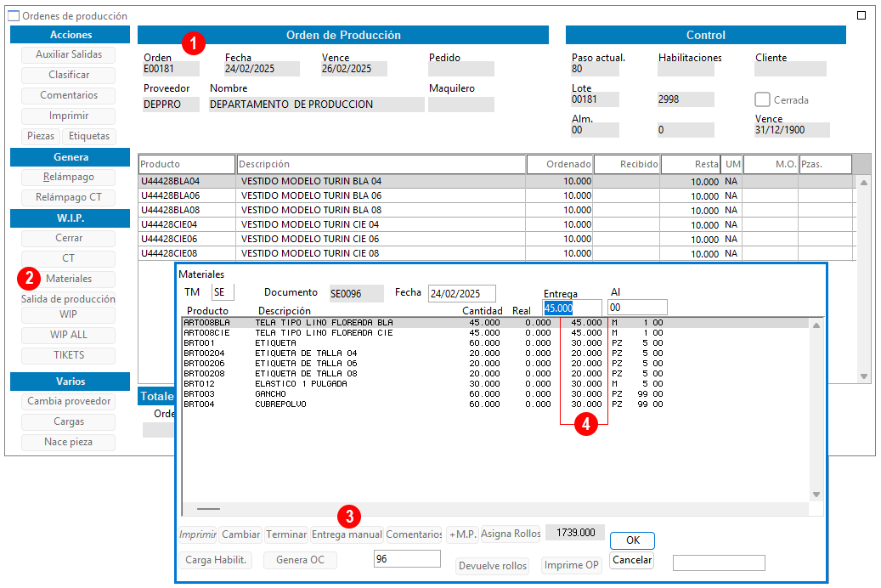Select material row BRT00206

[495, 363]
